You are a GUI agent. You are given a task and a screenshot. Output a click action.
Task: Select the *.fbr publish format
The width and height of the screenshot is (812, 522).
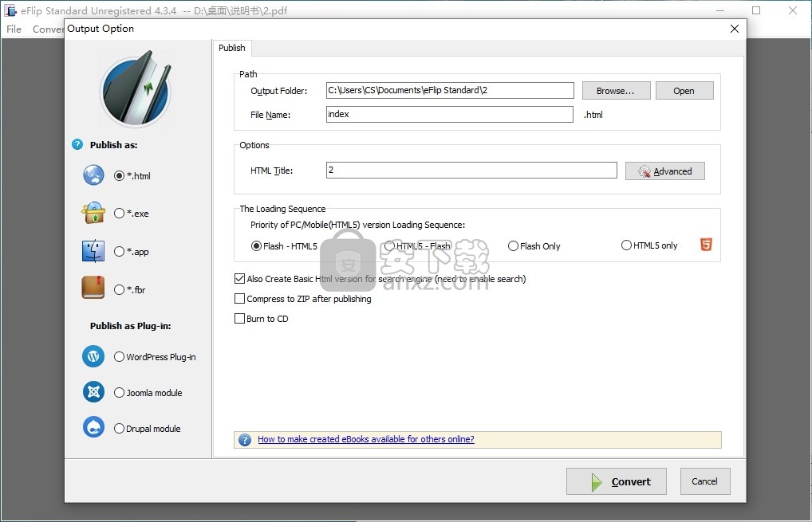point(129,290)
